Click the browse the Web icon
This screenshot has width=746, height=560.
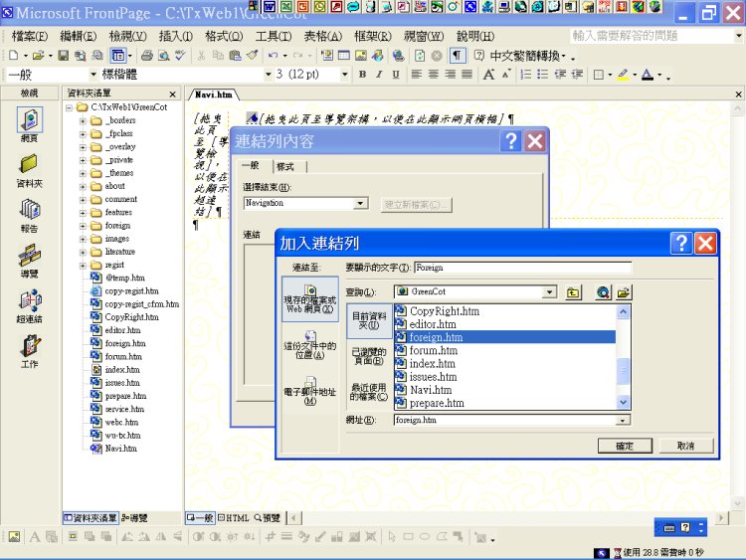(603, 292)
